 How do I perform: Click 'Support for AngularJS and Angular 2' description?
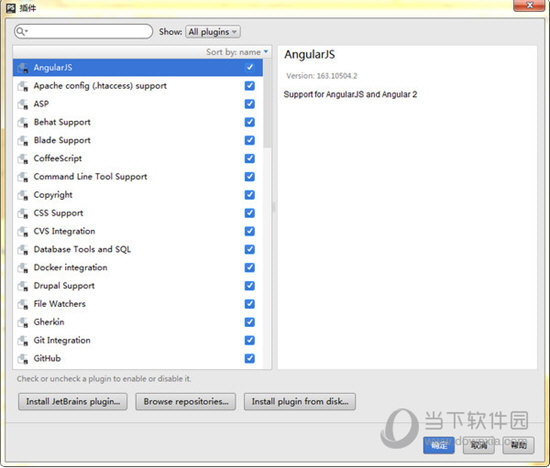click(350, 94)
